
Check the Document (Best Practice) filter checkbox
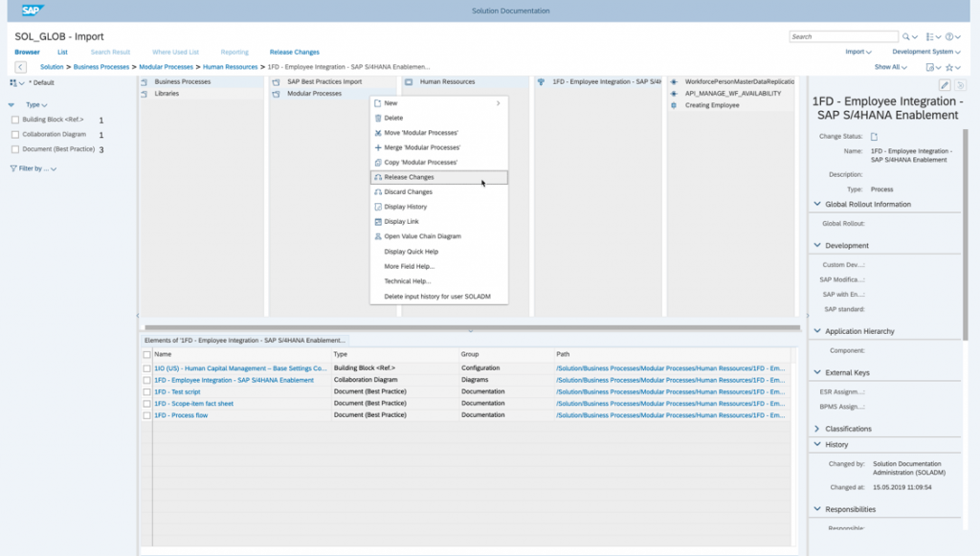click(15, 149)
